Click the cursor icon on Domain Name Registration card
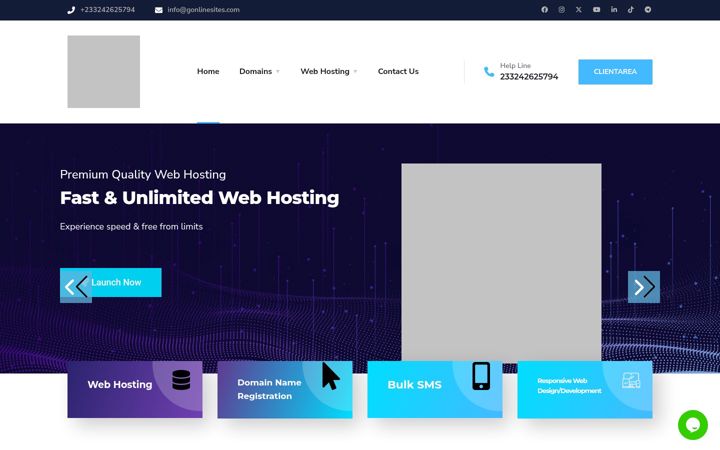Screen dimensions: 720x450 [x=331, y=376]
